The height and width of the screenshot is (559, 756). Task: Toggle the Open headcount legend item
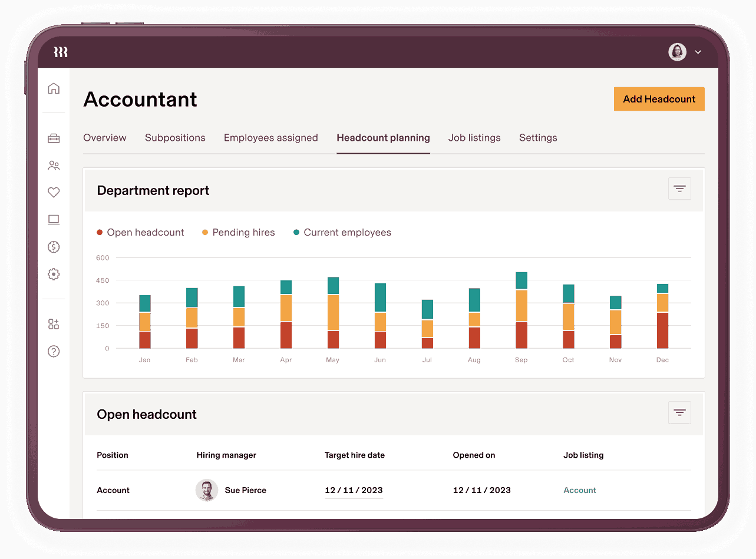pyautogui.click(x=140, y=232)
